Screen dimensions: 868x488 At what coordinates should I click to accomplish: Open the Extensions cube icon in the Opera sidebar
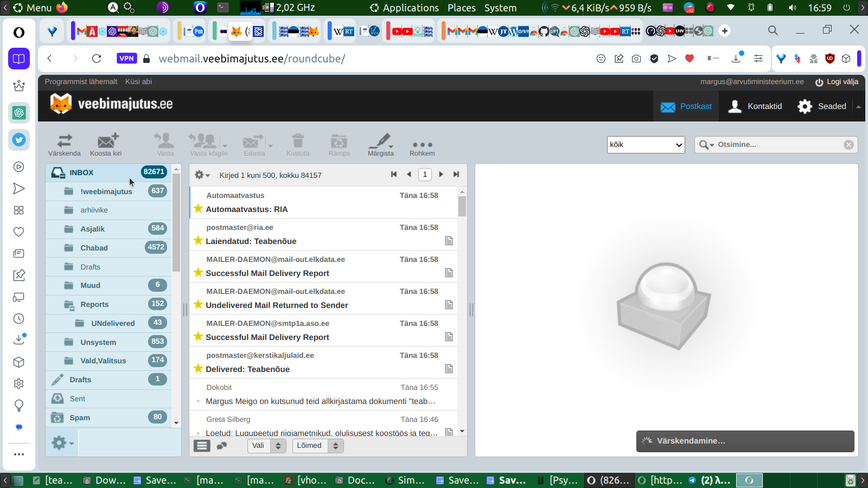(x=19, y=362)
